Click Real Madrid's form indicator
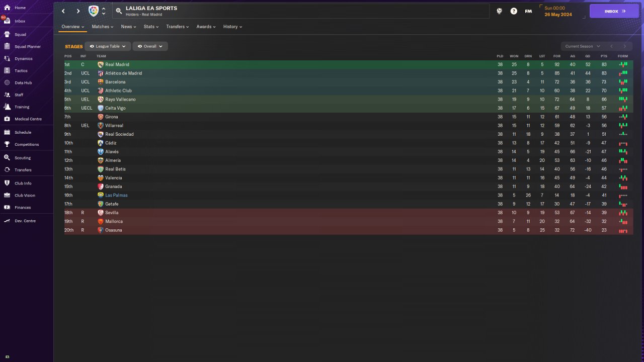Viewport: 644px width, 362px height. (x=623, y=65)
